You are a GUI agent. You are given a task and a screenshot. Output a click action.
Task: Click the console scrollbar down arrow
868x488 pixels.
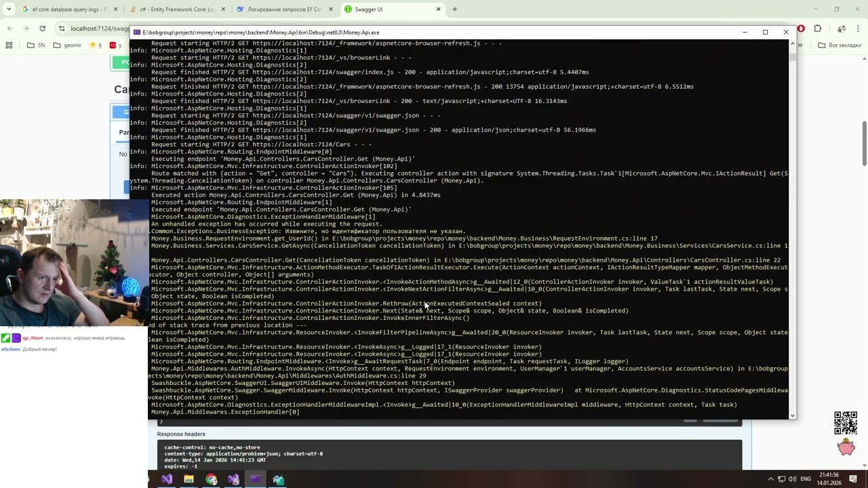[792, 415]
